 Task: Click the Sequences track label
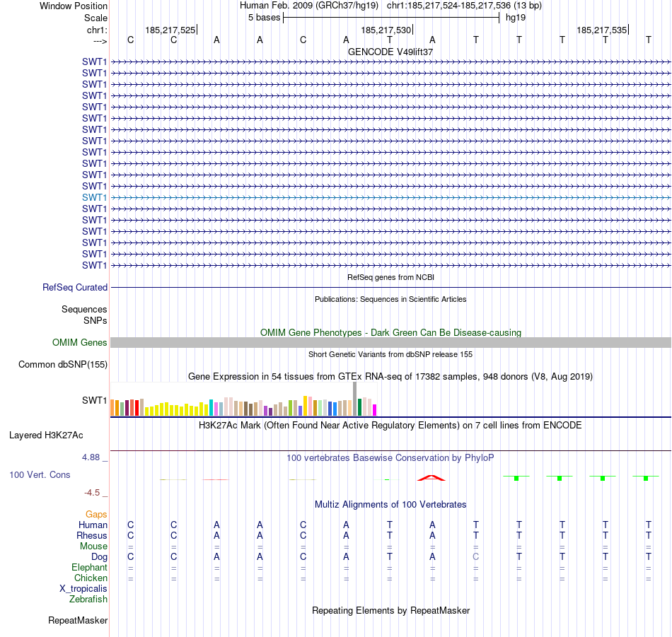click(x=84, y=309)
